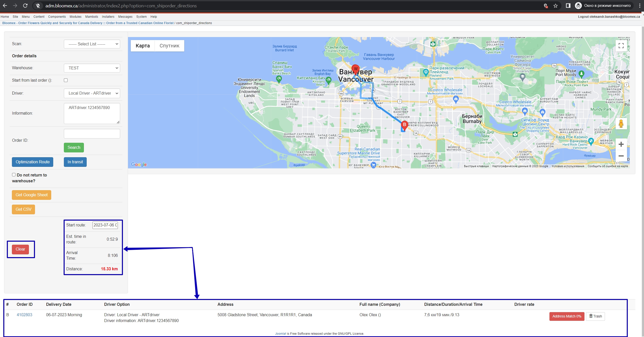Toggle Start from last order checkbox
The width and height of the screenshot is (644, 337).
coord(66,80)
